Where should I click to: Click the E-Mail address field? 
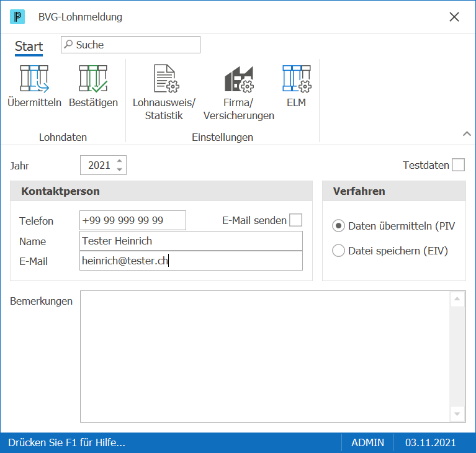point(191,261)
